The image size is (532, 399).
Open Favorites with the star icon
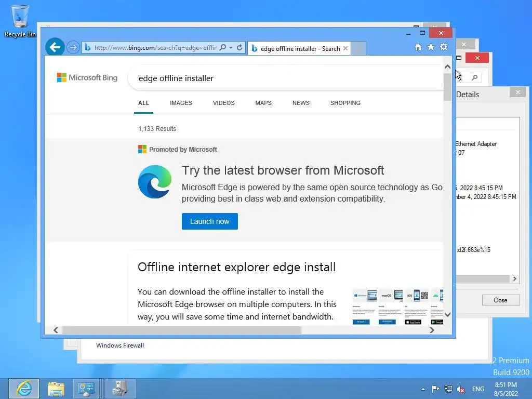point(431,47)
